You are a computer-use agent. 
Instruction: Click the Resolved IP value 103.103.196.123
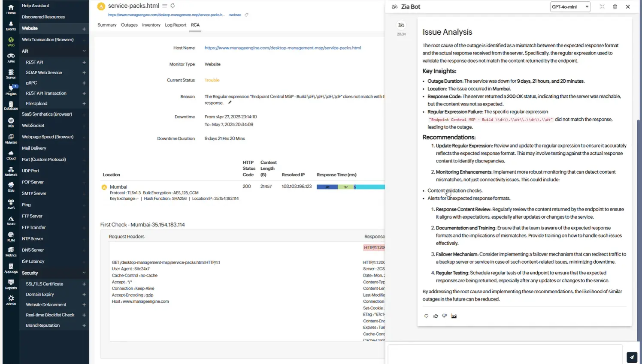[297, 187]
